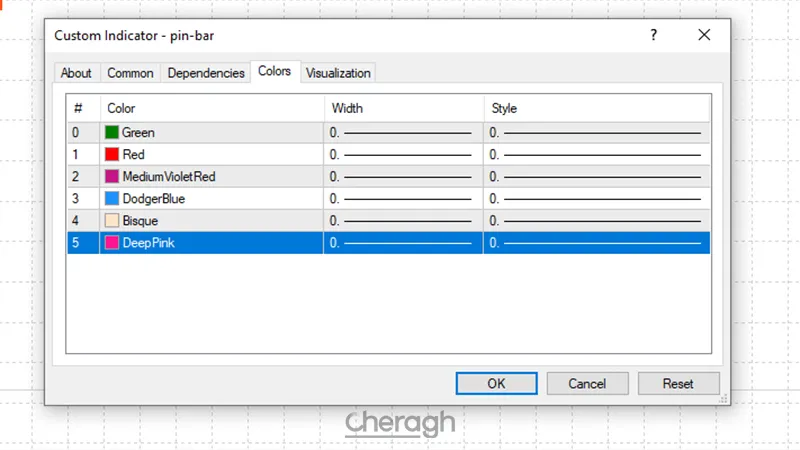Switch to the Common tab
Viewport: 800px width, 450px height.
coord(130,73)
